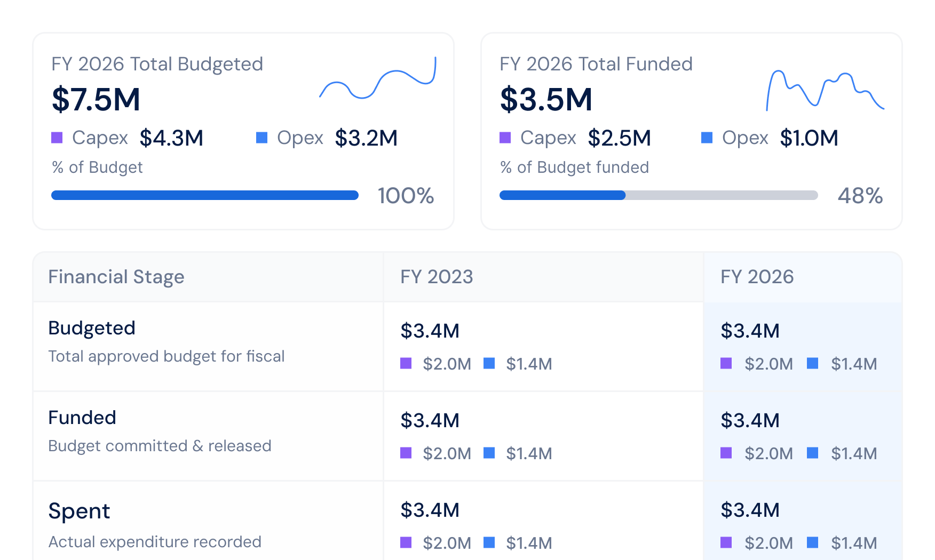This screenshot has height=560, width=935.
Task: Click the Budgeted FY 2023 $3.4M total
Action: [x=430, y=331]
